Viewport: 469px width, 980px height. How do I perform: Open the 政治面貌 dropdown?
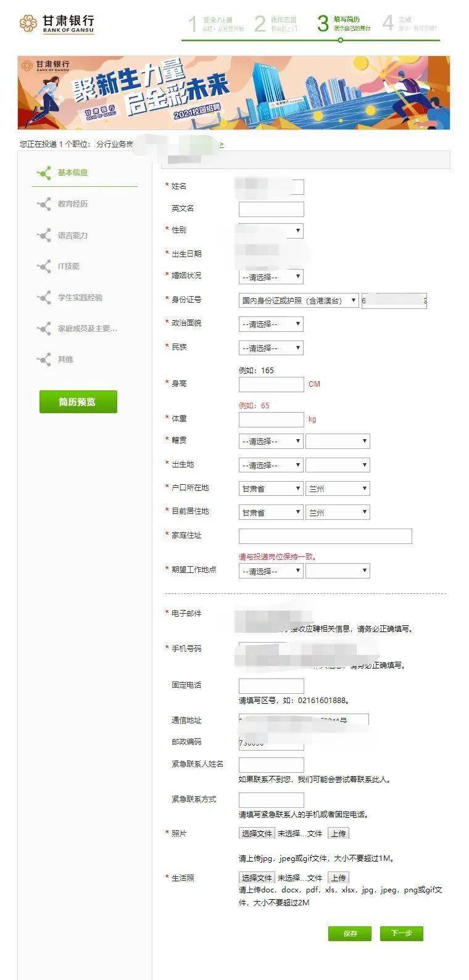coord(271,324)
